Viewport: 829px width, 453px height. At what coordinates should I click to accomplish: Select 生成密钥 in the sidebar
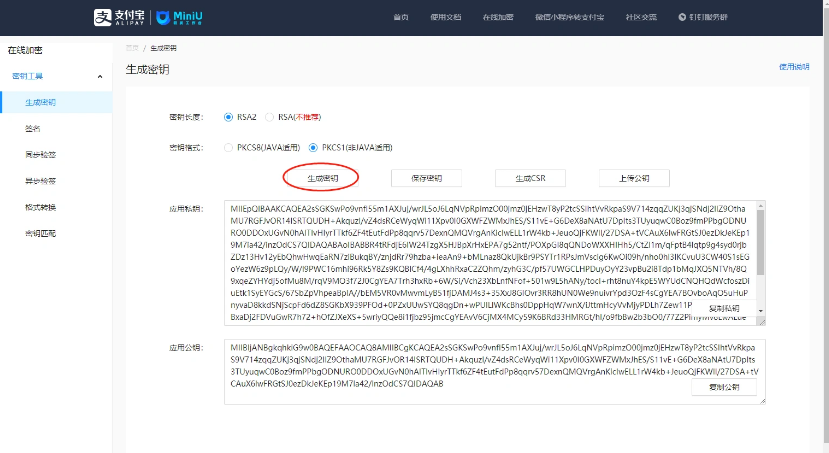56,102
